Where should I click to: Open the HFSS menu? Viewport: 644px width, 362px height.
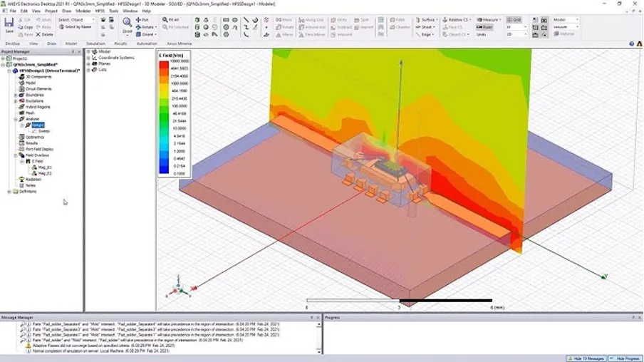[x=99, y=11]
